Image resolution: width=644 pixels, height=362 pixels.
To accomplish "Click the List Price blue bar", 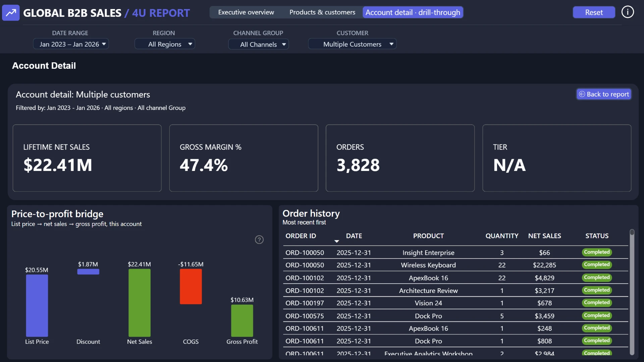I will click(37, 305).
